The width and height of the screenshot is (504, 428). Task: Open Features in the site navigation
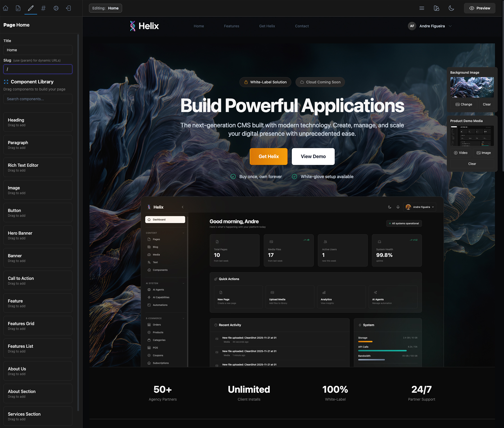coord(231,26)
